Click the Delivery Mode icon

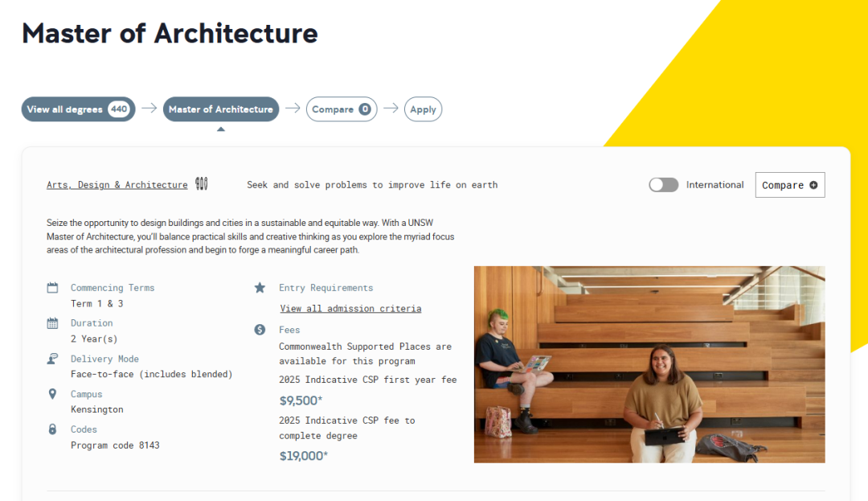click(53, 359)
